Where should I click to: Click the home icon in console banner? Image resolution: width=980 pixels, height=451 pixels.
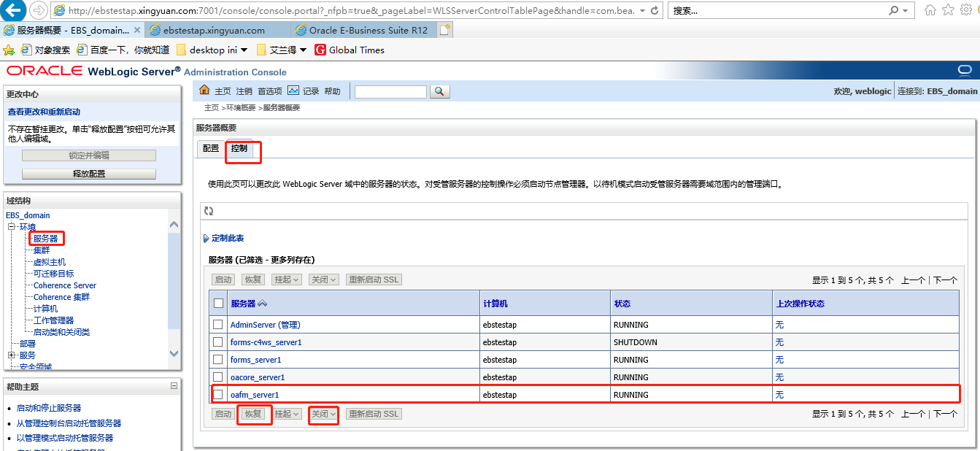205,90
